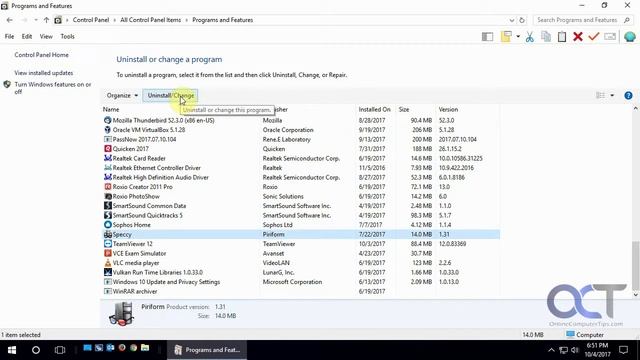Click the orange checkmark Properties icon
This screenshot has width=640, height=360.
click(593, 37)
